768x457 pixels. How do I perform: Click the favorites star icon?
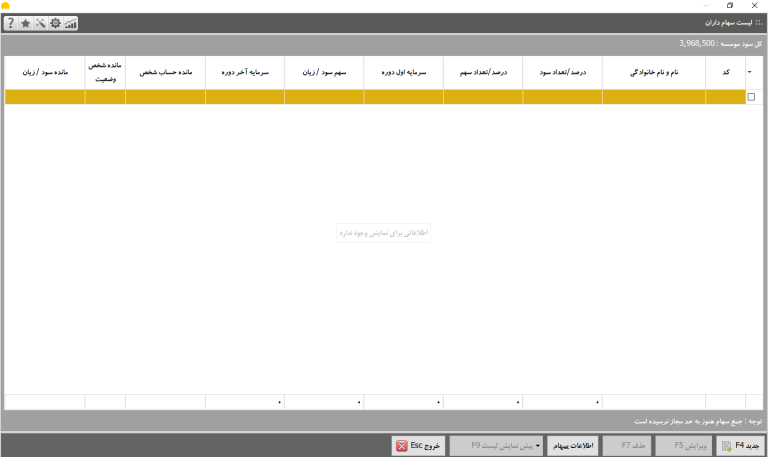25,23
